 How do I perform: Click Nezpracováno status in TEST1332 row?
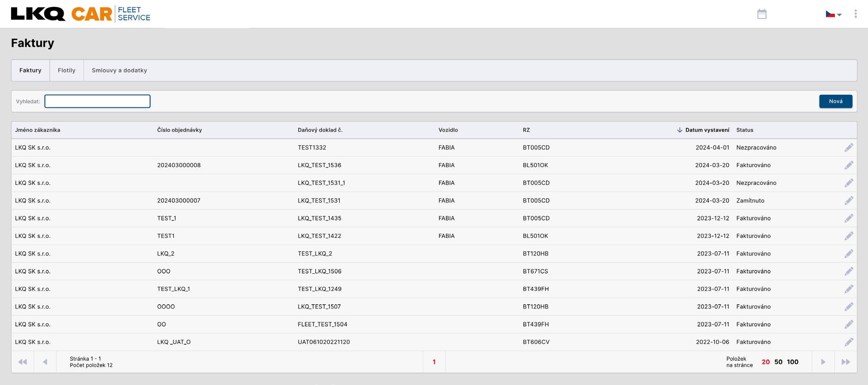[x=756, y=148]
